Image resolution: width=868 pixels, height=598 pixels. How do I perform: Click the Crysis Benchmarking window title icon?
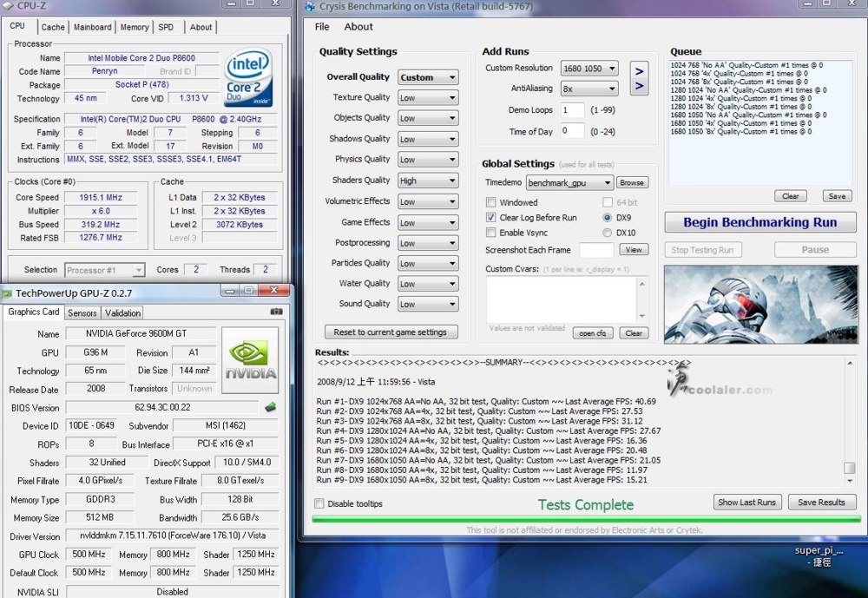(310, 7)
